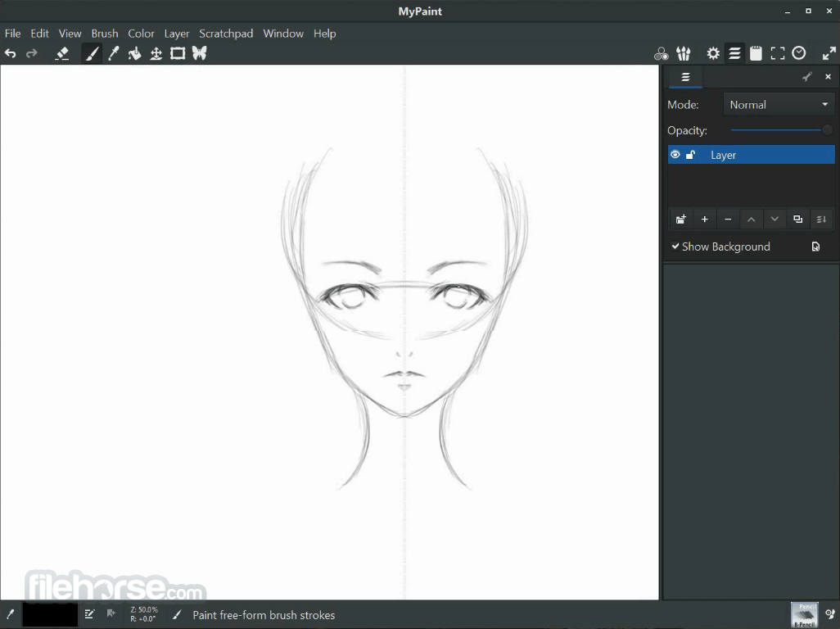Select the freehand Brush tool

pyautogui.click(x=93, y=53)
